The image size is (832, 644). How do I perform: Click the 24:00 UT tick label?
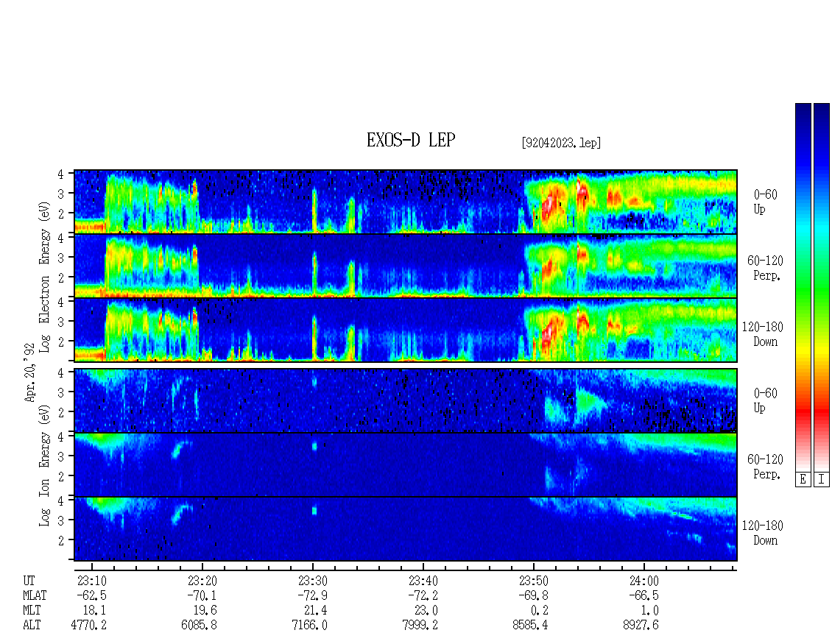point(644,581)
